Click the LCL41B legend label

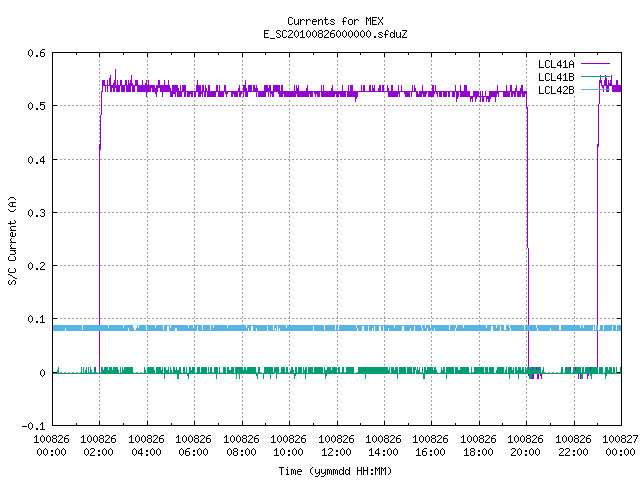(556, 77)
